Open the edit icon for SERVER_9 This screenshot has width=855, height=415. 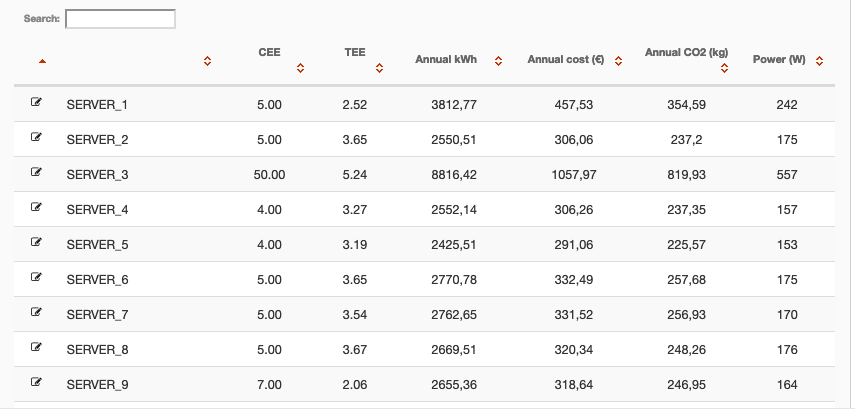(36, 382)
